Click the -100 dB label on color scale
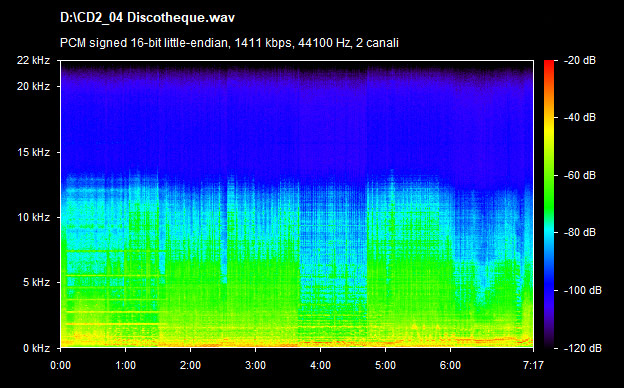 pyautogui.click(x=583, y=291)
